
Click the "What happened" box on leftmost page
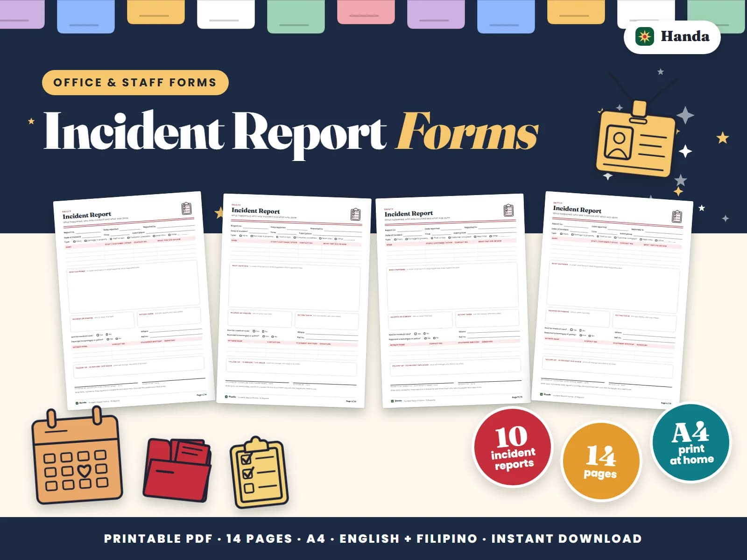coord(134,287)
